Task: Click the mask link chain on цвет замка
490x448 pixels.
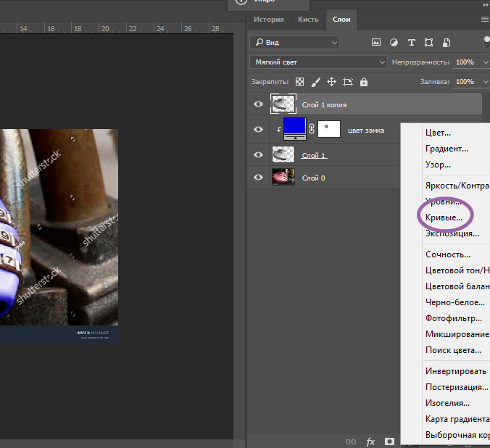Action: (x=312, y=129)
